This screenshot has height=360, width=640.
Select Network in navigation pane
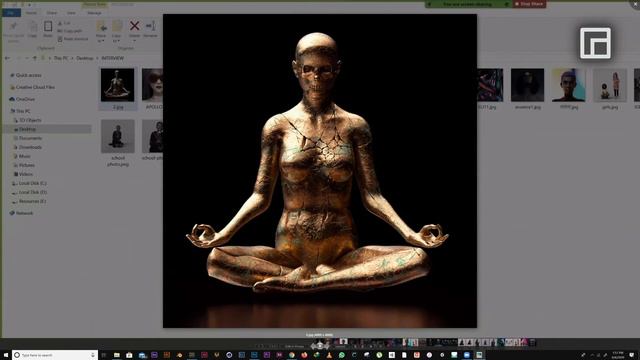coord(24,213)
